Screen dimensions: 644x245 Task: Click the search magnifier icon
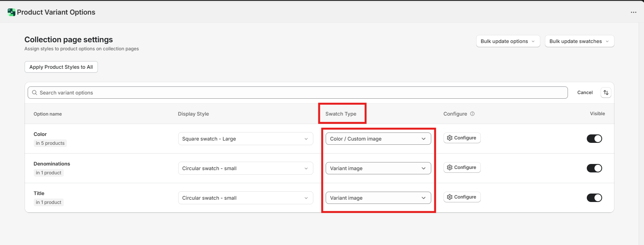35,93
